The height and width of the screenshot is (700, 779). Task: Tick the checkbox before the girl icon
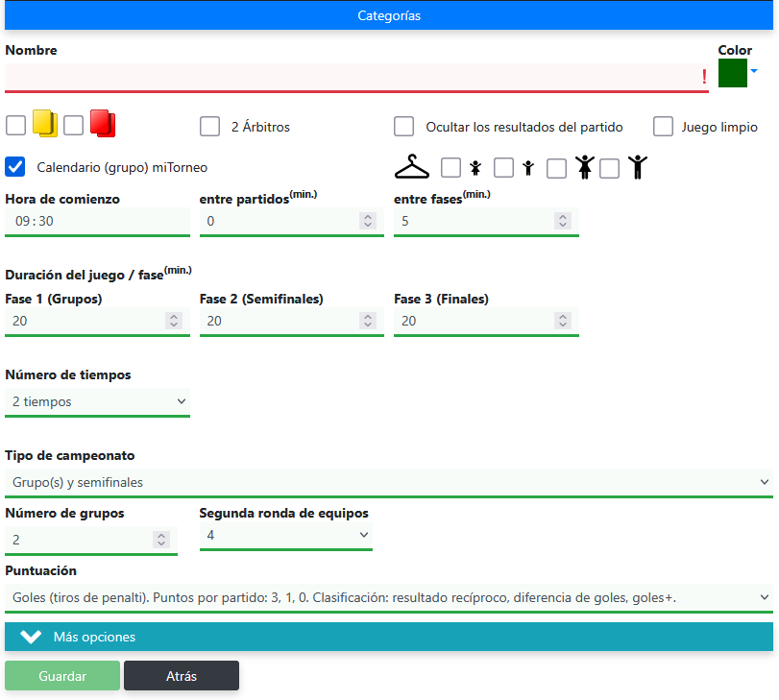[x=450, y=167]
